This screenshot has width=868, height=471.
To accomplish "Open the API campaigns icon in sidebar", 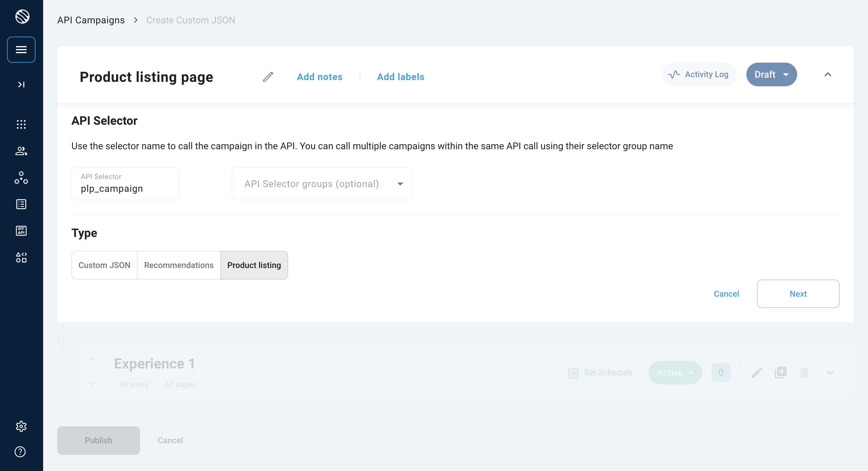I will click(21, 230).
